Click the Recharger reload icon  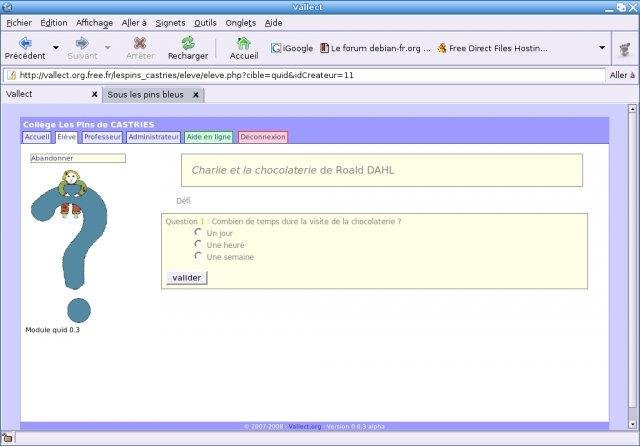tap(188, 43)
